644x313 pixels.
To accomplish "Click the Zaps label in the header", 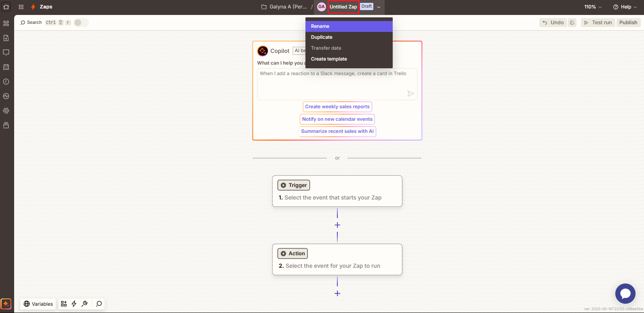I will [46, 7].
